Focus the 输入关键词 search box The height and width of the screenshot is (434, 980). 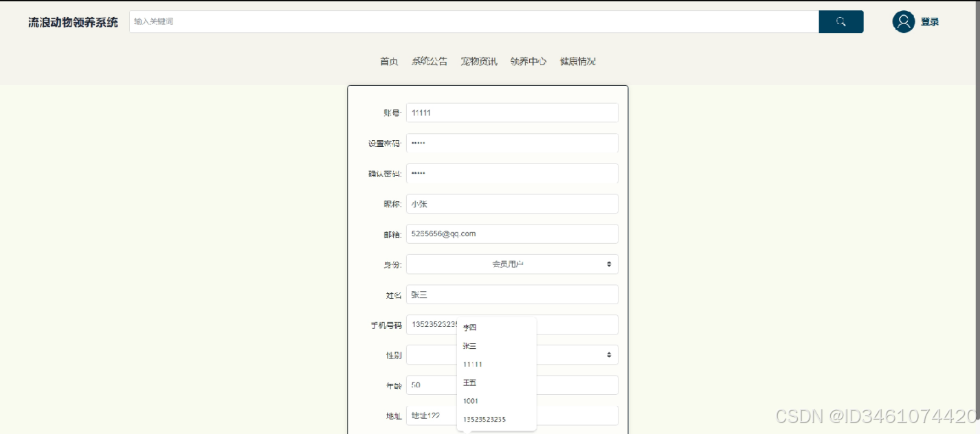[x=474, y=21]
